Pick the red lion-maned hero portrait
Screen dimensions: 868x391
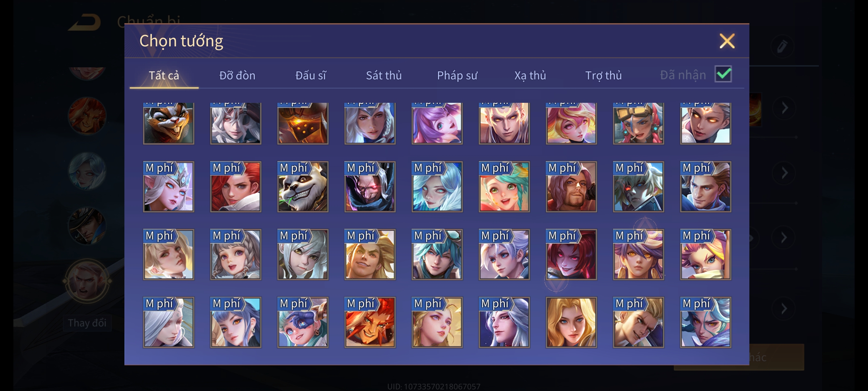370,323
